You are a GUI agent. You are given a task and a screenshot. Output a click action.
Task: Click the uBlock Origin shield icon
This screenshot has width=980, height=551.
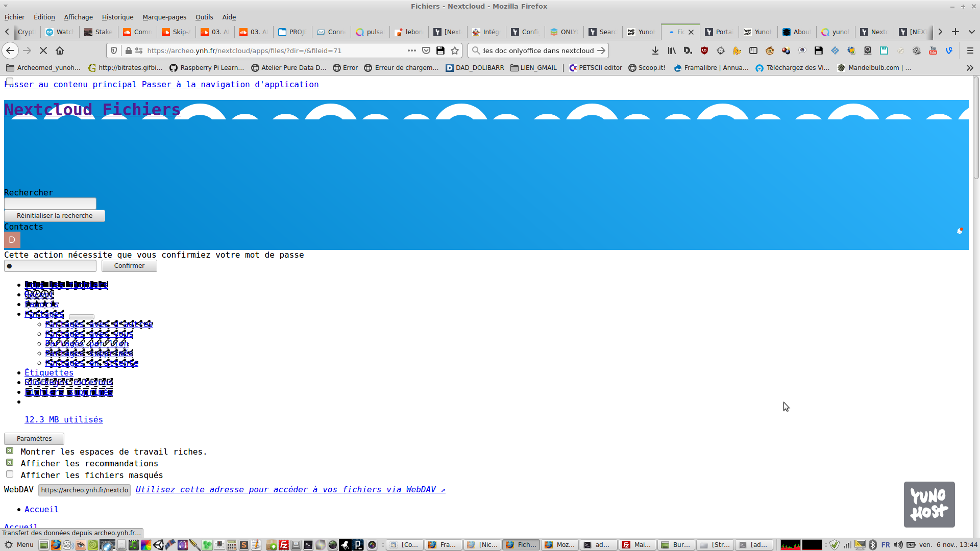[704, 51]
